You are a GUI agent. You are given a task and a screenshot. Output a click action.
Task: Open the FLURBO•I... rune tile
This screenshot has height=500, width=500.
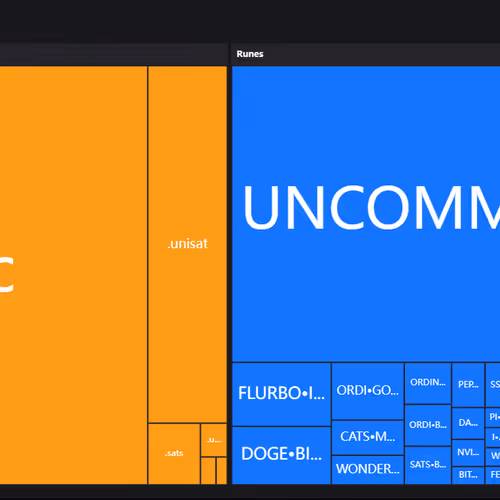[281, 394]
